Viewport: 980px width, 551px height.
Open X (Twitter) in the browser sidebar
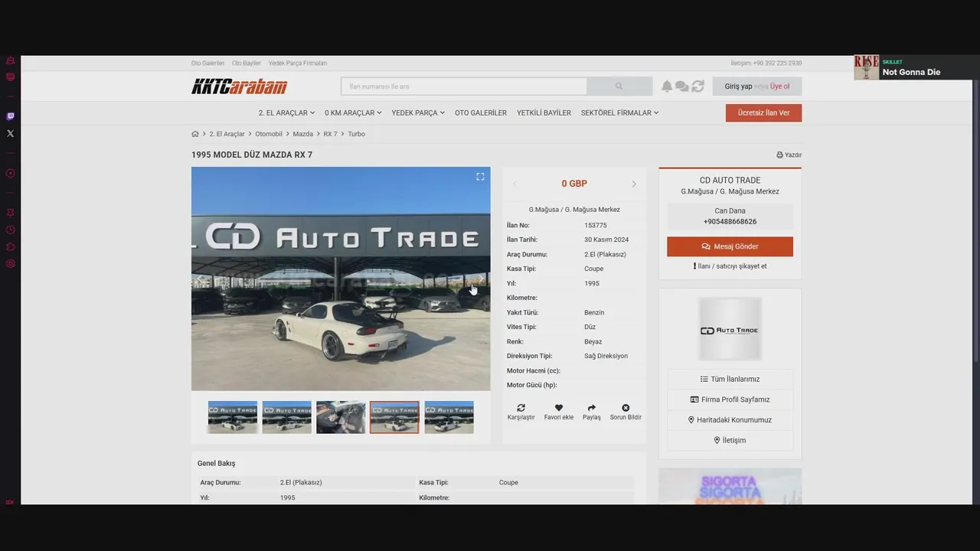(x=10, y=133)
